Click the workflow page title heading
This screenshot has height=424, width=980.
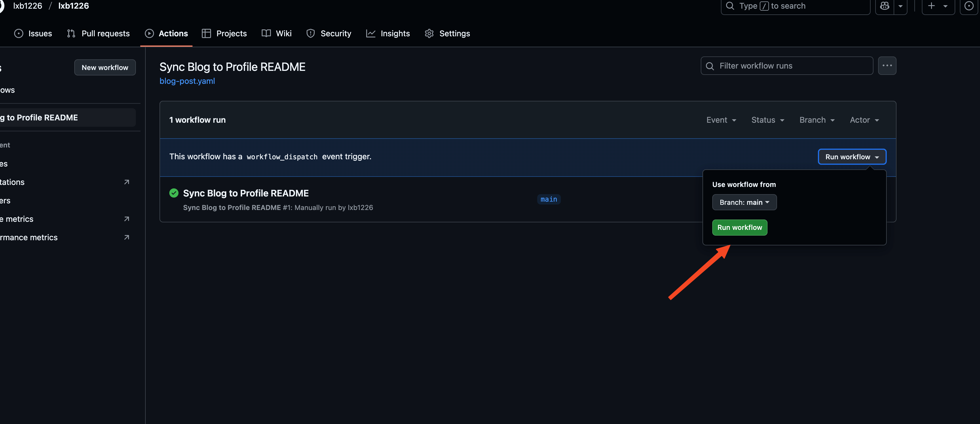(232, 67)
